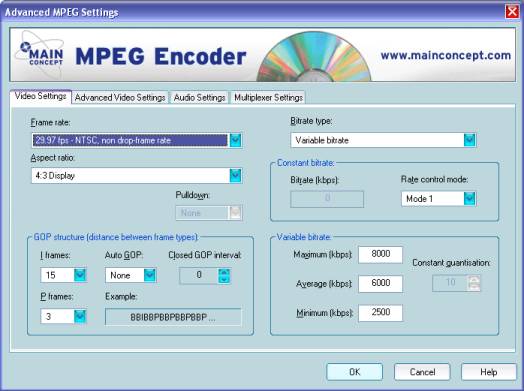Expand the Auto GOP dropdown
524x391 pixels.
pos(150,275)
